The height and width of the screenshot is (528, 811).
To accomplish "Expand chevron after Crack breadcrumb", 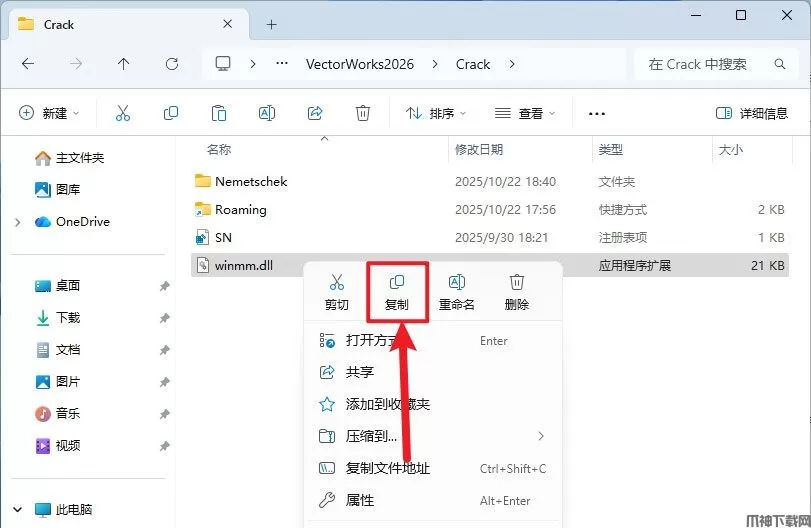I will click(512, 64).
